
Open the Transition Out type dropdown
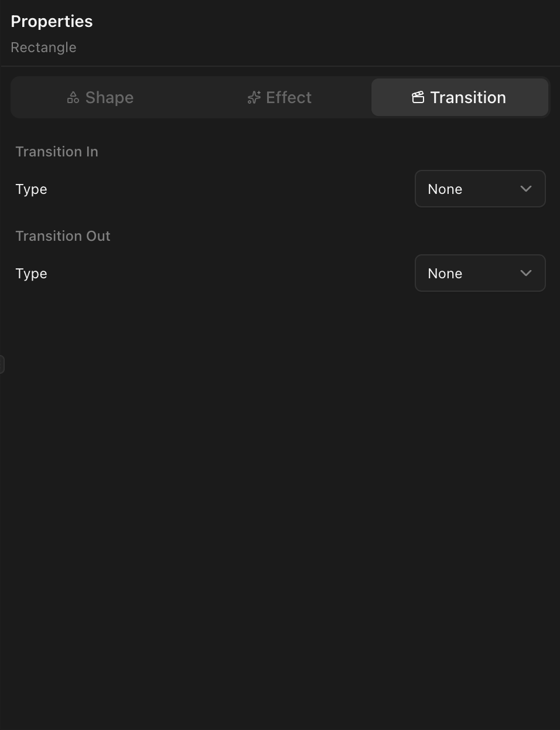point(480,273)
